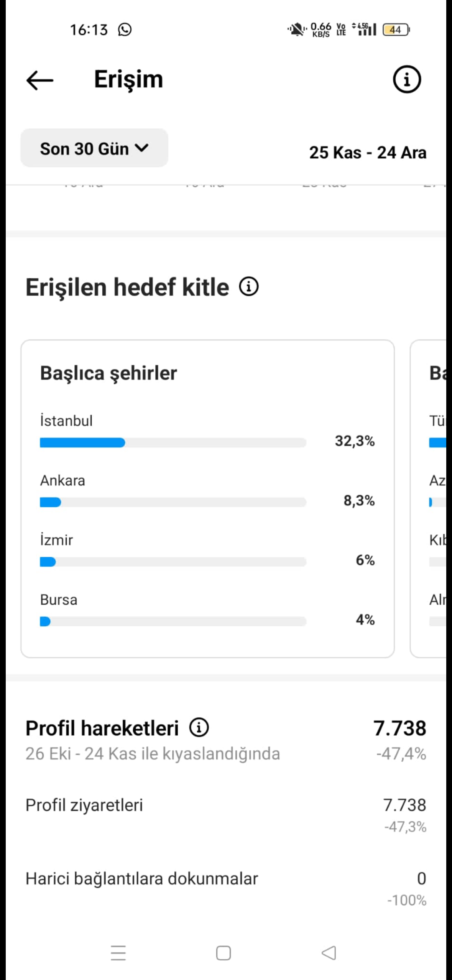Tap the back arrow next to Erişim
Viewport: 452px width, 980px height.
[40, 80]
